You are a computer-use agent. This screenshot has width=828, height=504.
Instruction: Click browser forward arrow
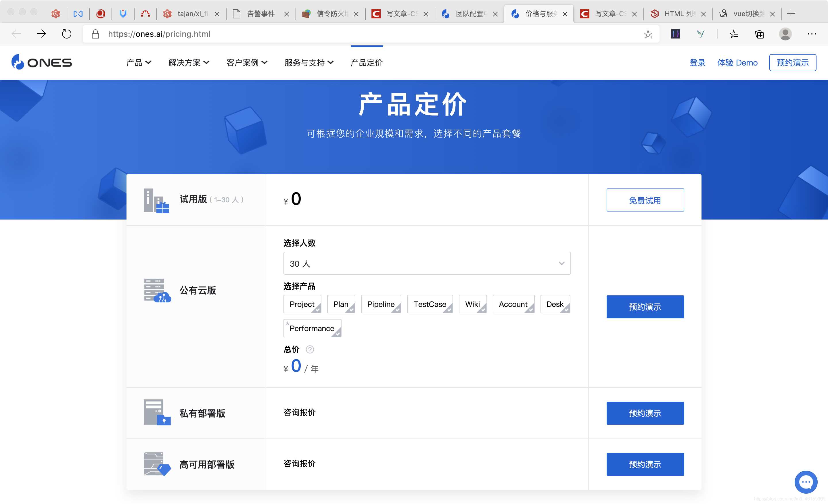point(41,34)
